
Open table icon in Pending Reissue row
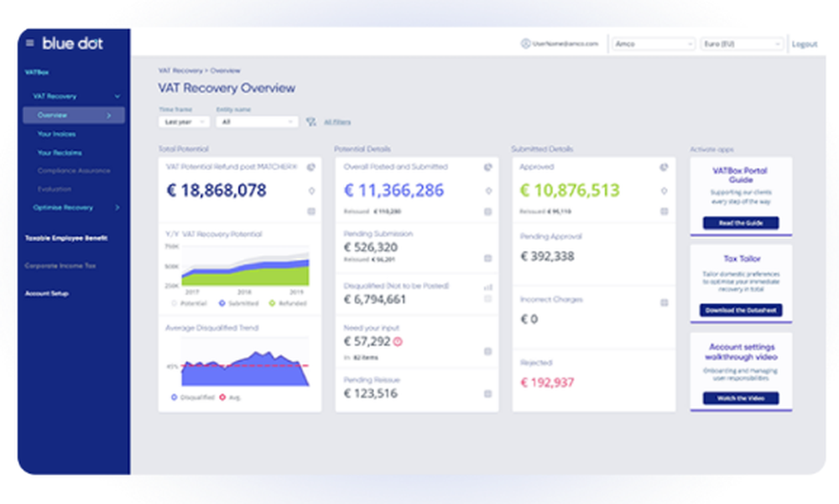point(488,394)
